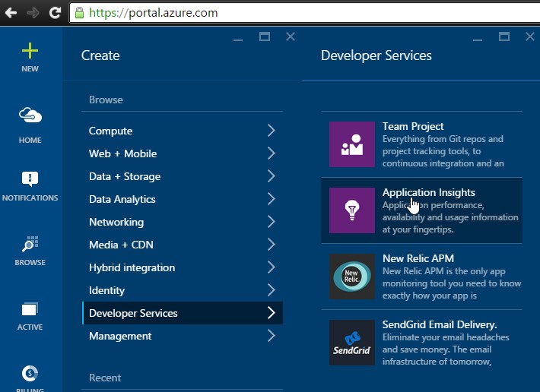Select Developer Services category label
The height and width of the screenshot is (392, 540).
[133, 313]
